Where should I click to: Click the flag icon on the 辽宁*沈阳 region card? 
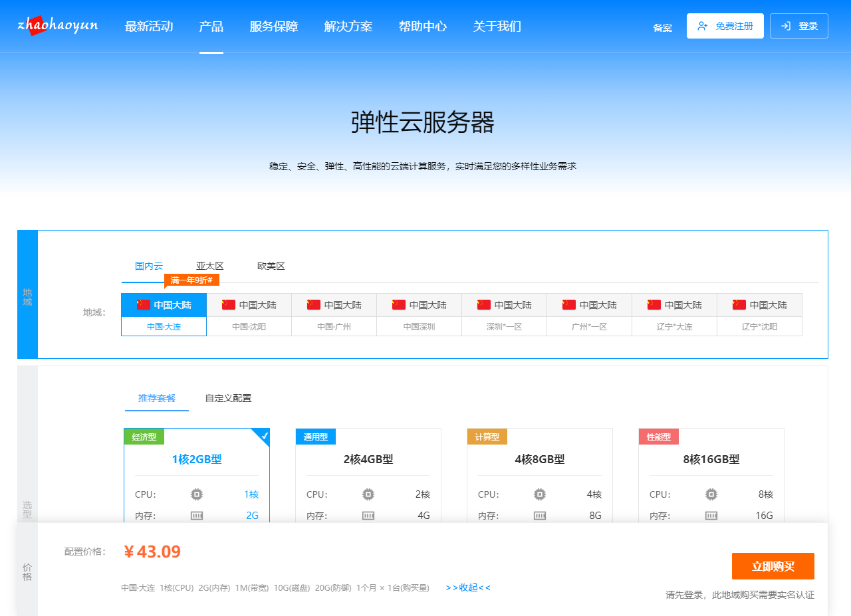[x=739, y=304]
